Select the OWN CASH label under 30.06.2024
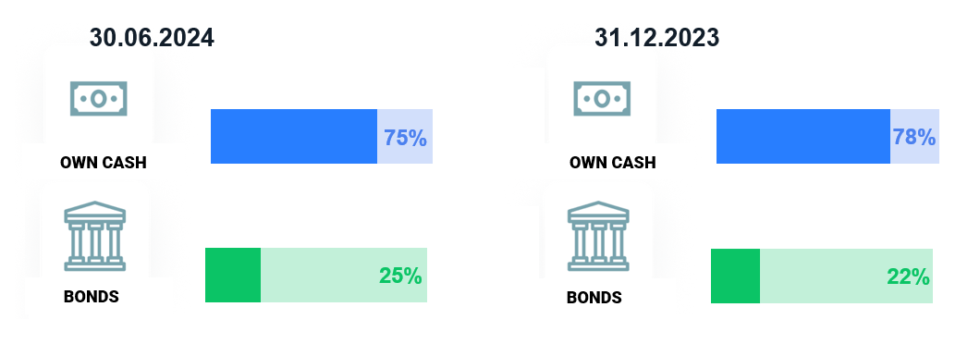This screenshot has width=980, height=356. [104, 163]
